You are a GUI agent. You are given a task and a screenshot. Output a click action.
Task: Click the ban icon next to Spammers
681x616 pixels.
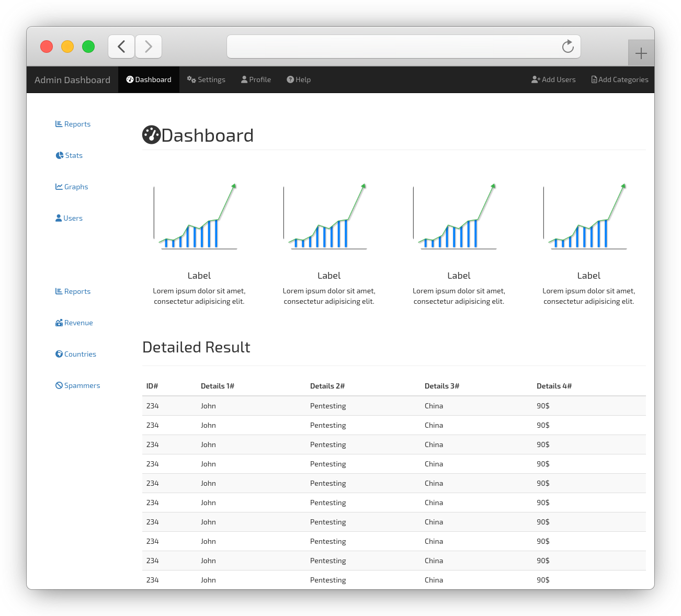click(x=59, y=385)
